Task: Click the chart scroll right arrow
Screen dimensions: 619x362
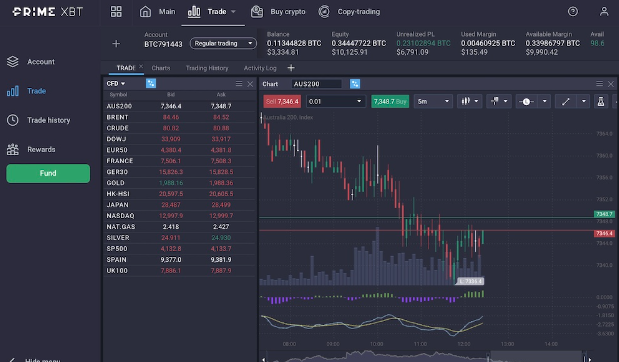Action: pos(590,359)
